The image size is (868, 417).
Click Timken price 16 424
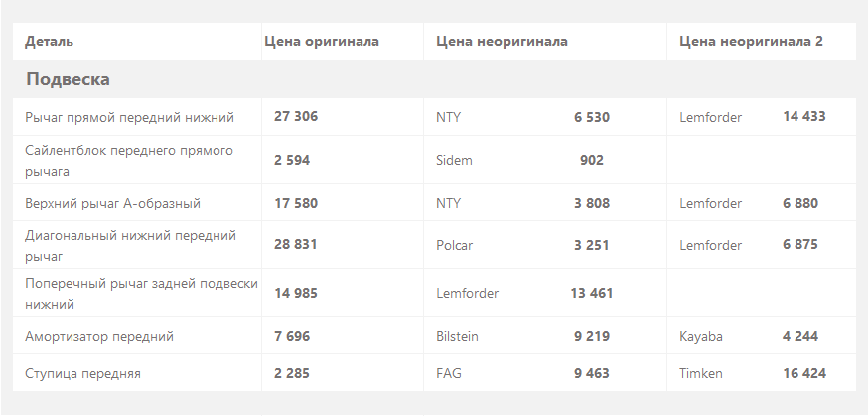pos(804,374)
